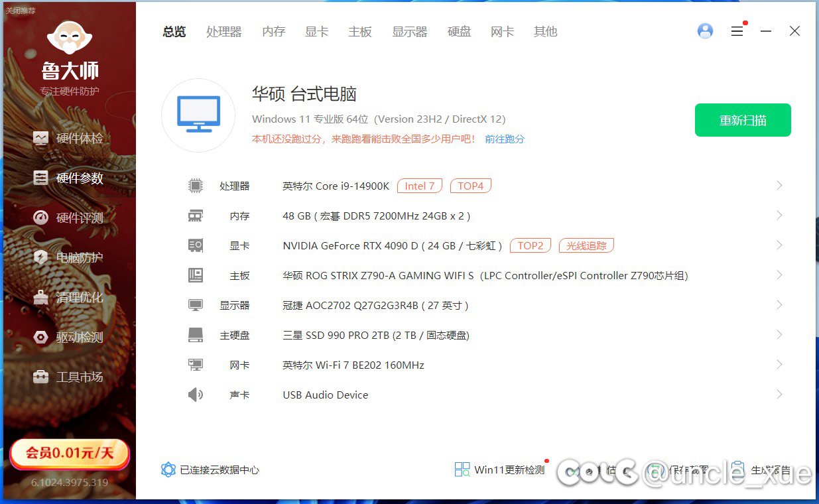
Task: Click the 主板 motherboard row icon
Action: [x=195, y=275]
